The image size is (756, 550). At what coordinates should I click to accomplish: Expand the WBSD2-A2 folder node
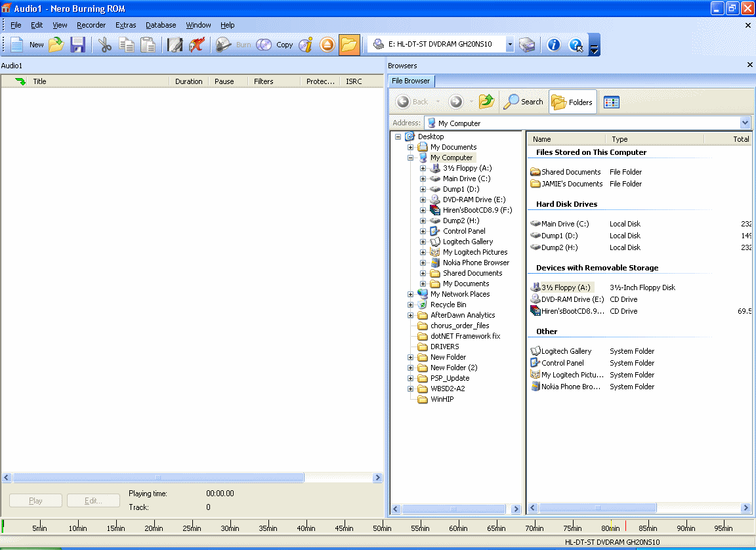click(x=410, y=389)
